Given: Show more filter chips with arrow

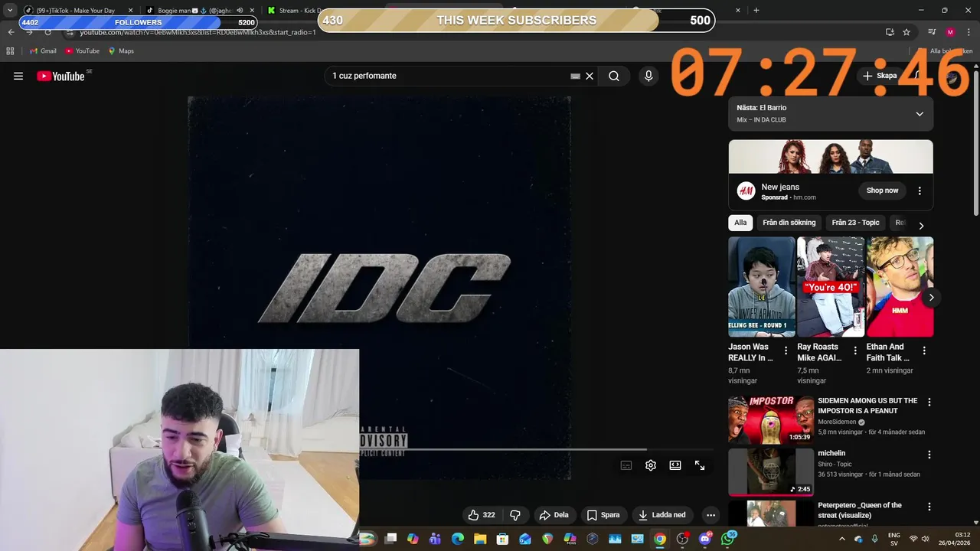Looking at the screenshot, I should pyautogui.click(x=921, y=226).
